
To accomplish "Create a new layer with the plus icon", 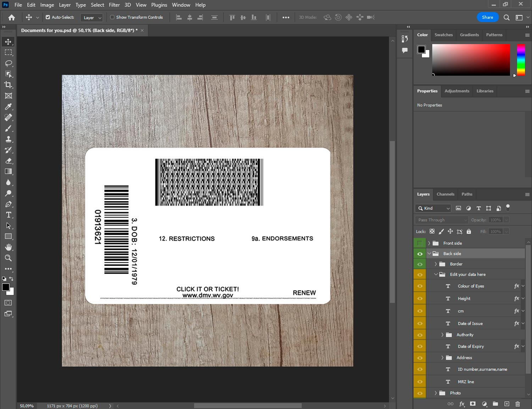I will coord(507,404).
